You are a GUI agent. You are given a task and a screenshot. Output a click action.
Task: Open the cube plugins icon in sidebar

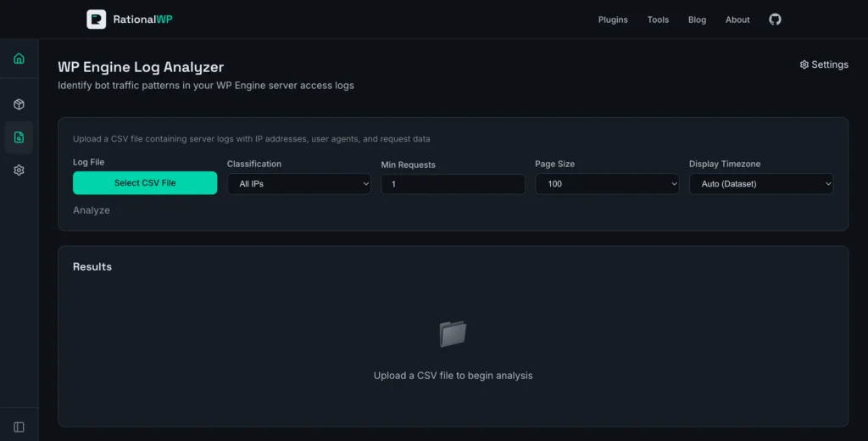pyautogui.click(x=19, y=104)
